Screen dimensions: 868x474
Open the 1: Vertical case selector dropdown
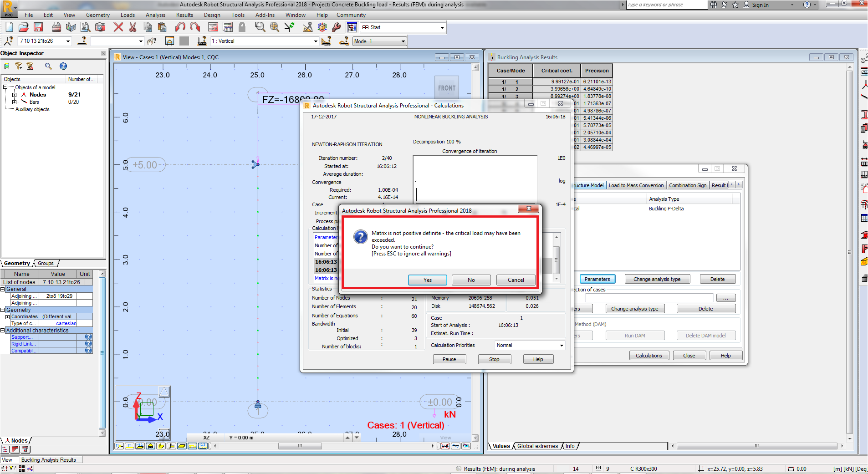pyautogui.click(x=315, y=41)
